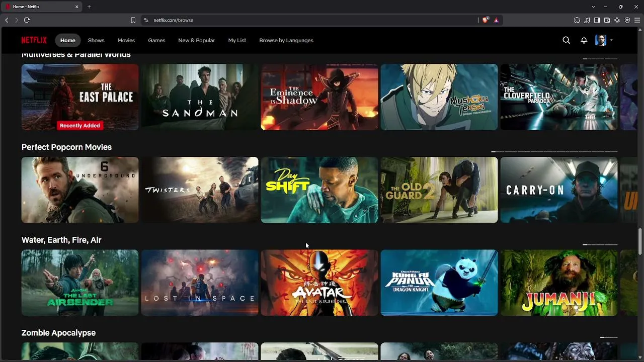Select the Home - Netflix browser tab

tap(42, 7)
